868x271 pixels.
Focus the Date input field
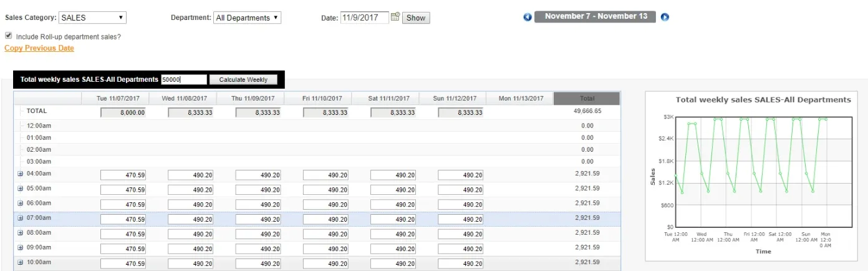[365, 17]
